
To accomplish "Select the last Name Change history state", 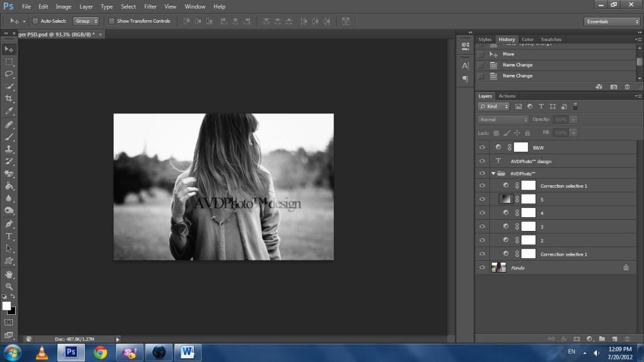I will point(556,76).
